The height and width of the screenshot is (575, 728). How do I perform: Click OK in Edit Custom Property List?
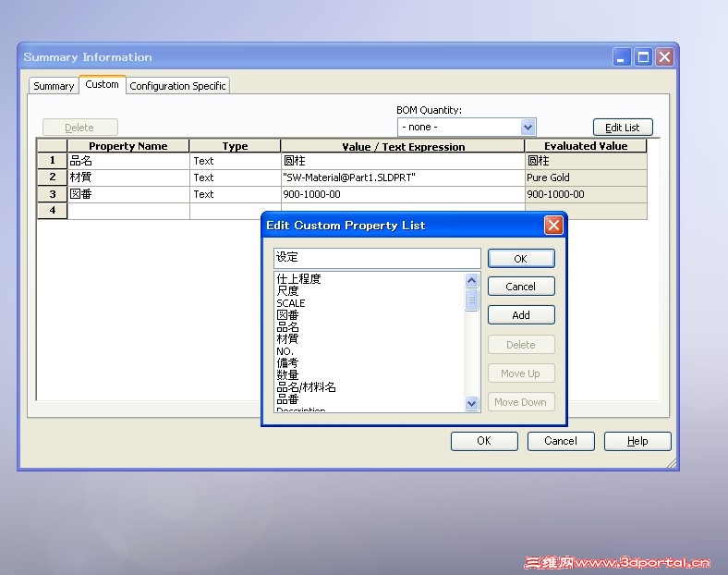click(521, 259)
